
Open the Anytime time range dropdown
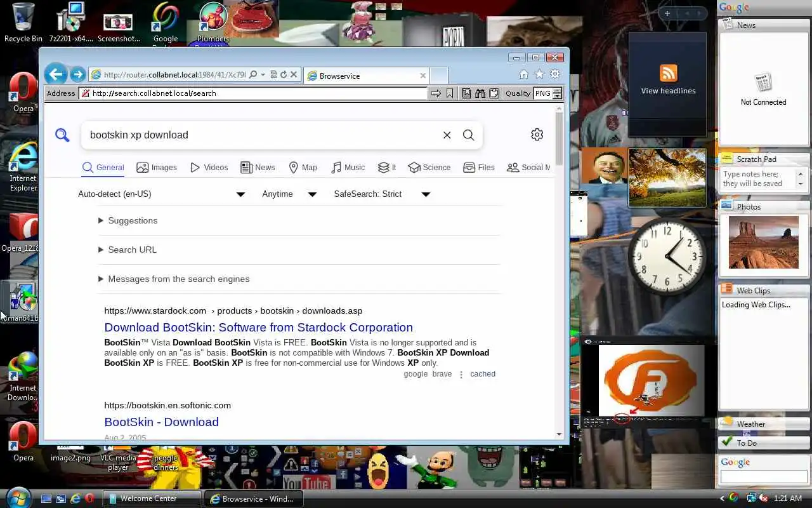(x=289, y=194)
